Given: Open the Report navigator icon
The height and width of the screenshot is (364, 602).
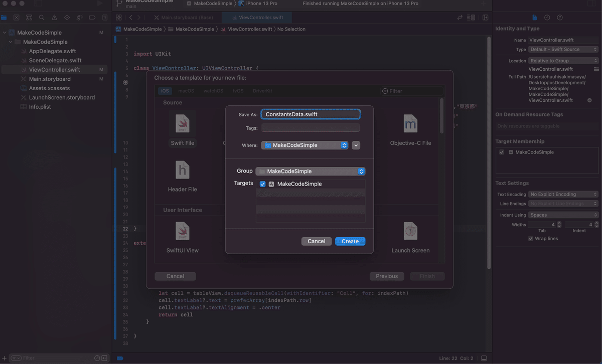Looking at the screenshot, I should 105,18.
